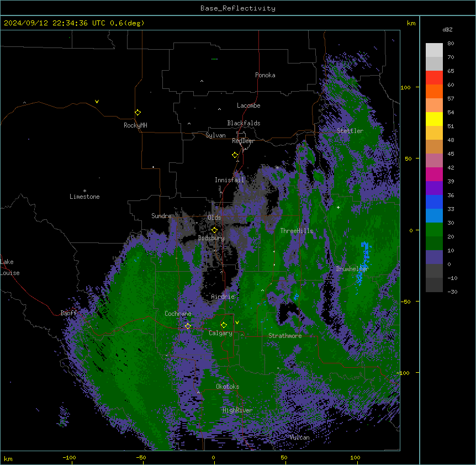Screen dimensions: 476x465
Task: Click the Drumheller label
Action: 352,269
